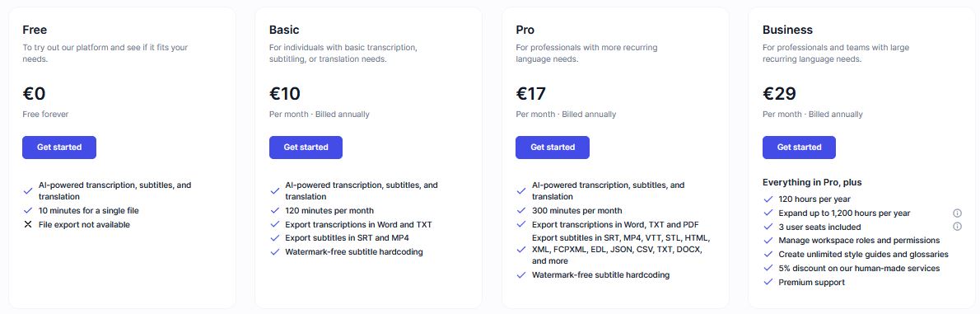980x314 pixels.
Task: Choose the Business plan's Get started button
Action: pyautogui.click(x=799, y=148)
